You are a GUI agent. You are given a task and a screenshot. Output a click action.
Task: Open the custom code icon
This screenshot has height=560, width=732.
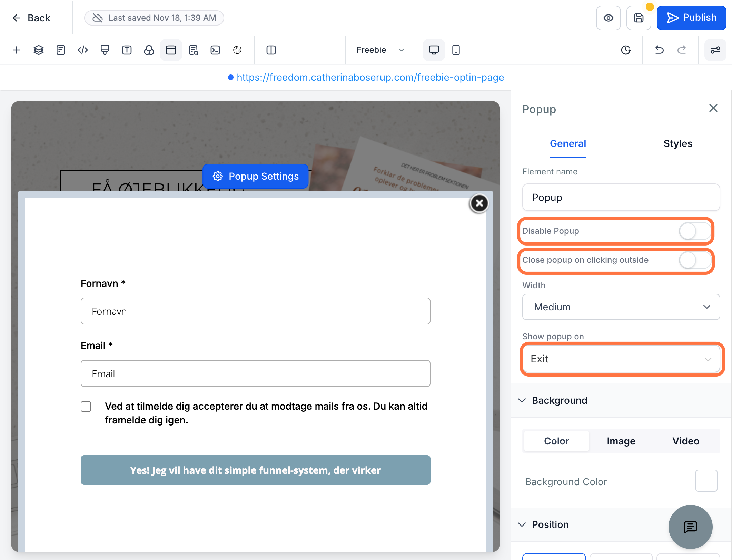(x=83, y=50)
